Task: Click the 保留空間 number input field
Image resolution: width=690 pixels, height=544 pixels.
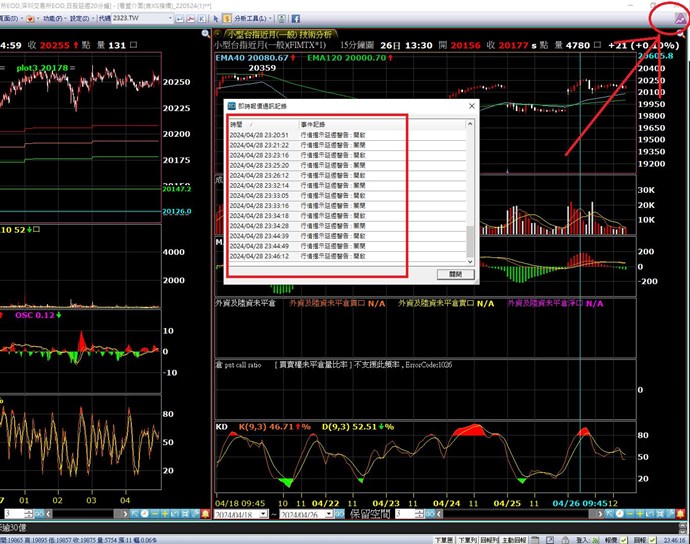Action: pos(403,514)
